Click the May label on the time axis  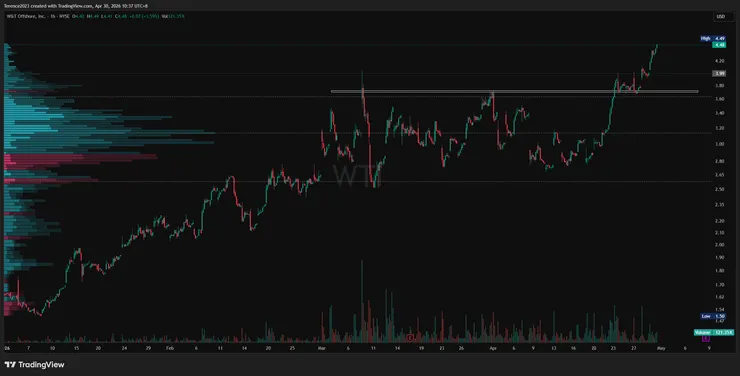coord(661,348)
